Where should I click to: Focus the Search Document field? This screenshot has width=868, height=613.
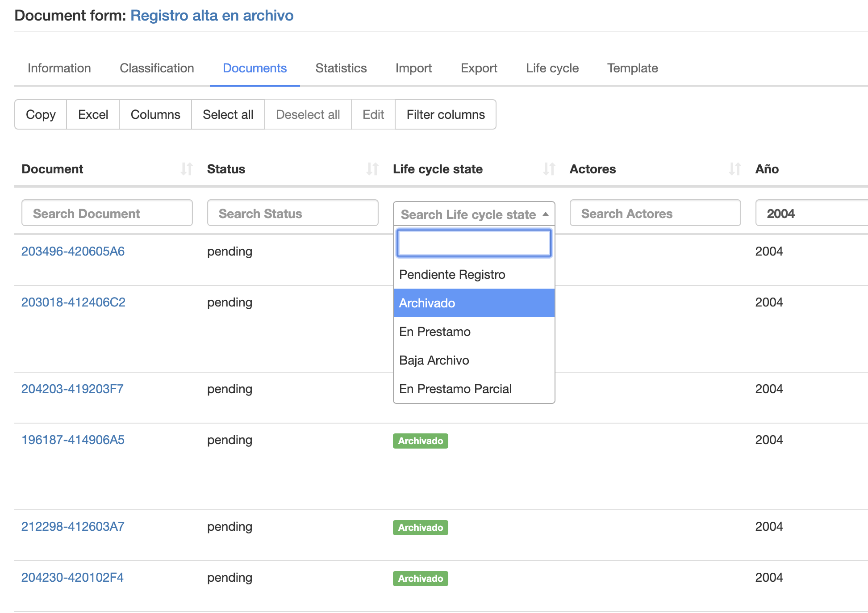107,213
